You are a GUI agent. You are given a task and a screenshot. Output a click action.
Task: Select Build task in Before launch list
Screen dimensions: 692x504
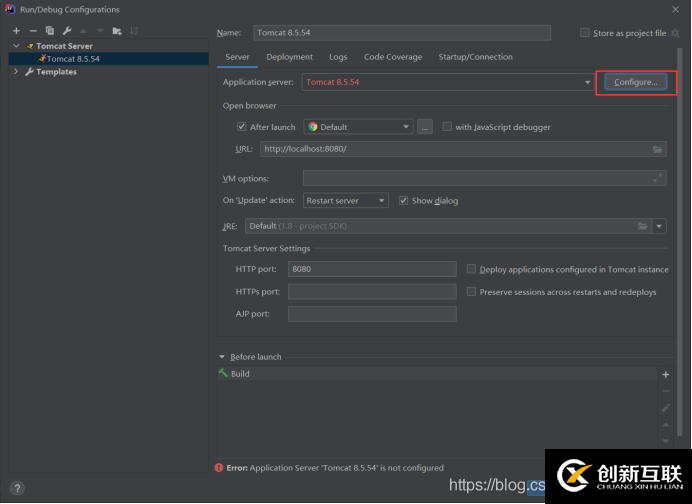[x=437, y=374]
